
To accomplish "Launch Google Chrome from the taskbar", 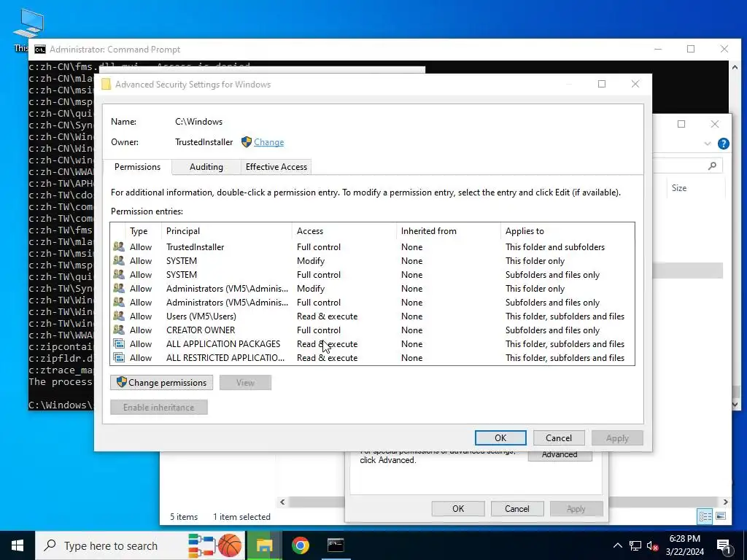I will coord(300,545).
